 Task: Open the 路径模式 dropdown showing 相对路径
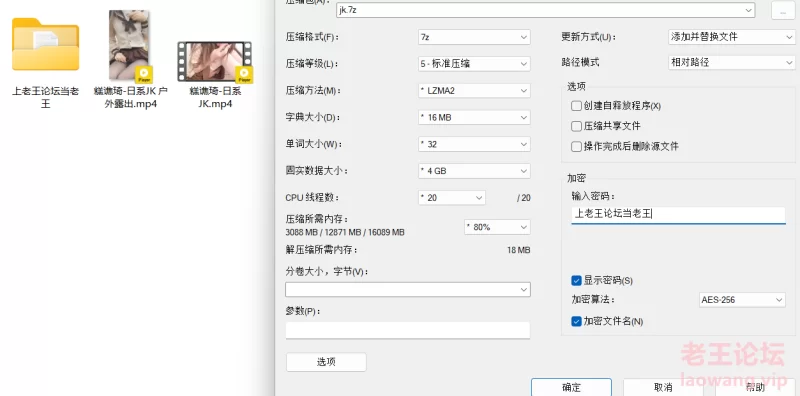point(731,62)
